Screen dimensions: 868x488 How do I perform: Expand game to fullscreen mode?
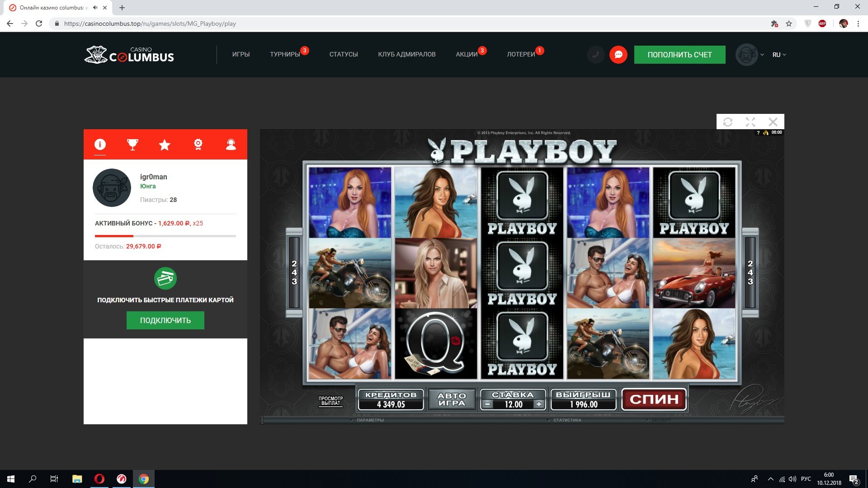pos(750,122)
